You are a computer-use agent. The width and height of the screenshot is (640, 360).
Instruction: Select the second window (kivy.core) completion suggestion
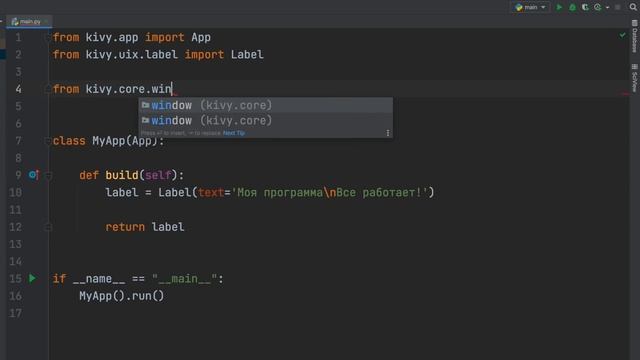click(x=266, y=120)
